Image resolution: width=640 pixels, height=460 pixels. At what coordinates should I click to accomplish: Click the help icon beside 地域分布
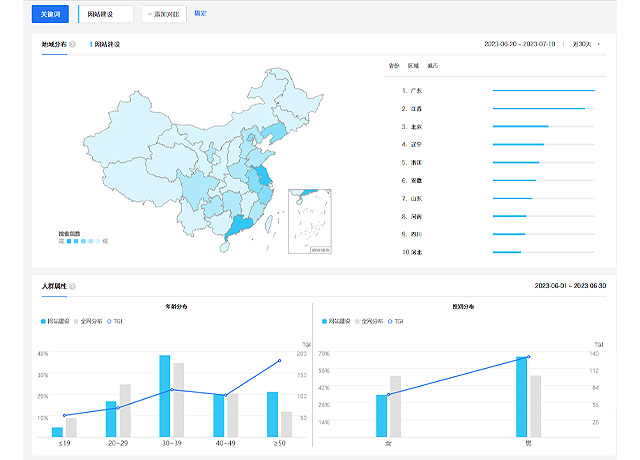tap(72, 44)
